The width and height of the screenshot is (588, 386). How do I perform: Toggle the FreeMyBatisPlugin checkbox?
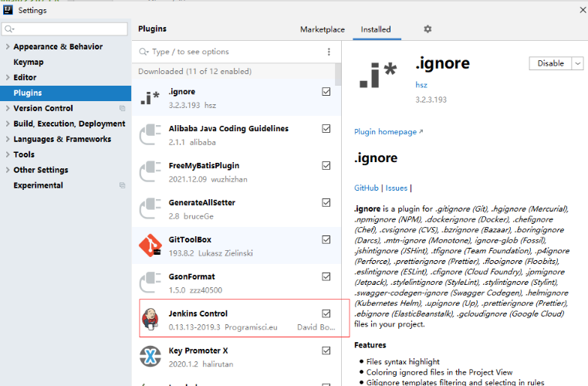(x=326, y=165)
